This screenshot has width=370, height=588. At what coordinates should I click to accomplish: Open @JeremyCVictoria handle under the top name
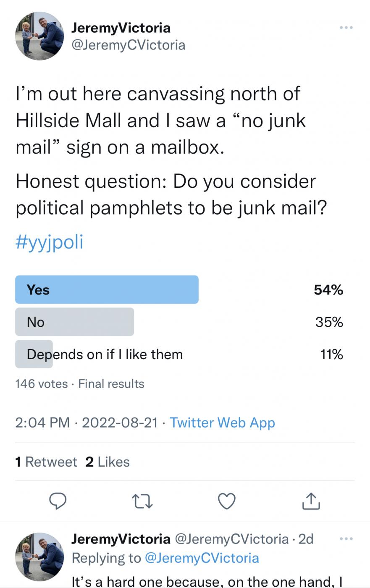pyautogui.click(x=129, y=45)
